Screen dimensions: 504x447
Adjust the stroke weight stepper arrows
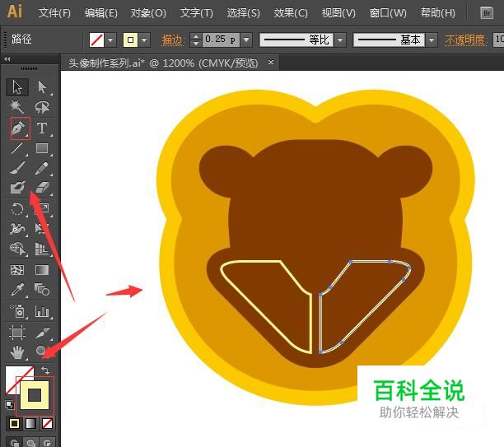point(195,40)
